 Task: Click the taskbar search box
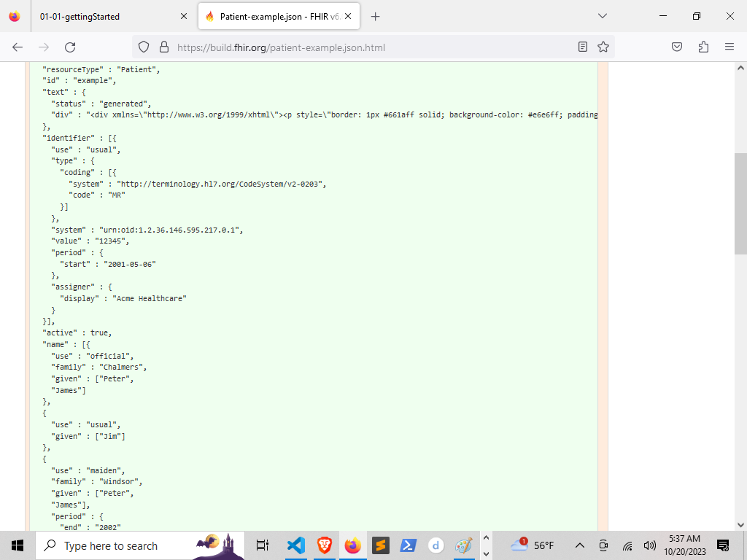[x=141, y=545]
